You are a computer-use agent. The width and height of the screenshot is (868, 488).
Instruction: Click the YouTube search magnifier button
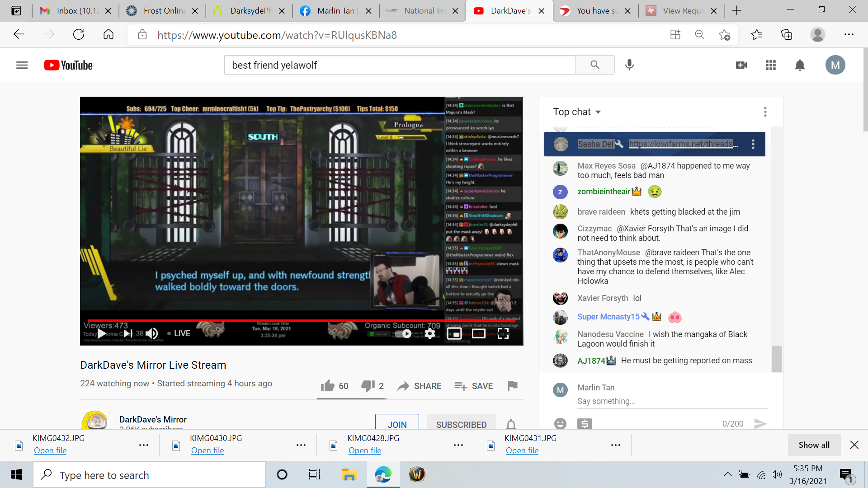(x=594, y=65)
